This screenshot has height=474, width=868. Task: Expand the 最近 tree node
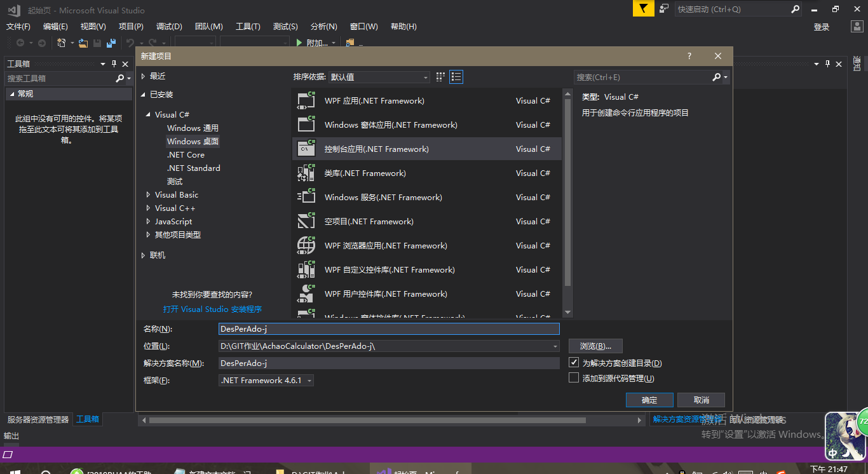click(144, 76)
